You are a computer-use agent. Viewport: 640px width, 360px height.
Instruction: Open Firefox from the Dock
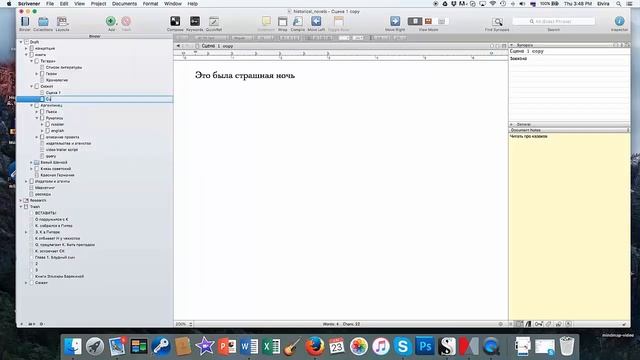pos(315,347)
